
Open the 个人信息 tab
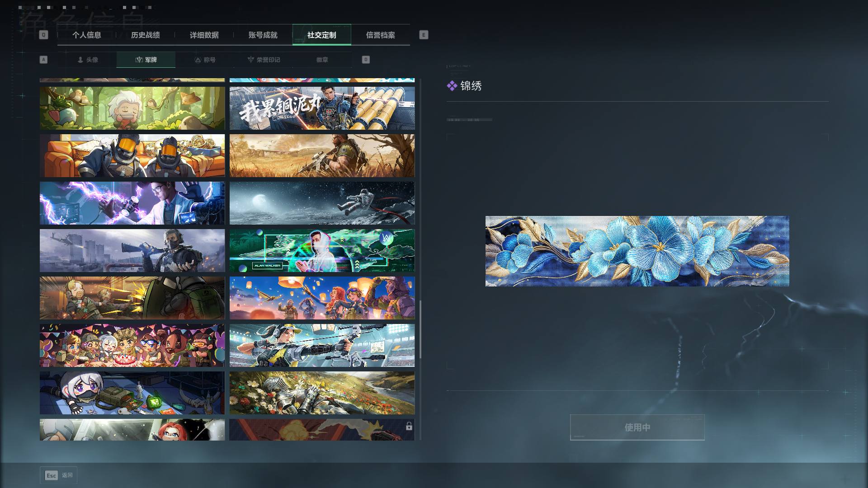point(86,35)
